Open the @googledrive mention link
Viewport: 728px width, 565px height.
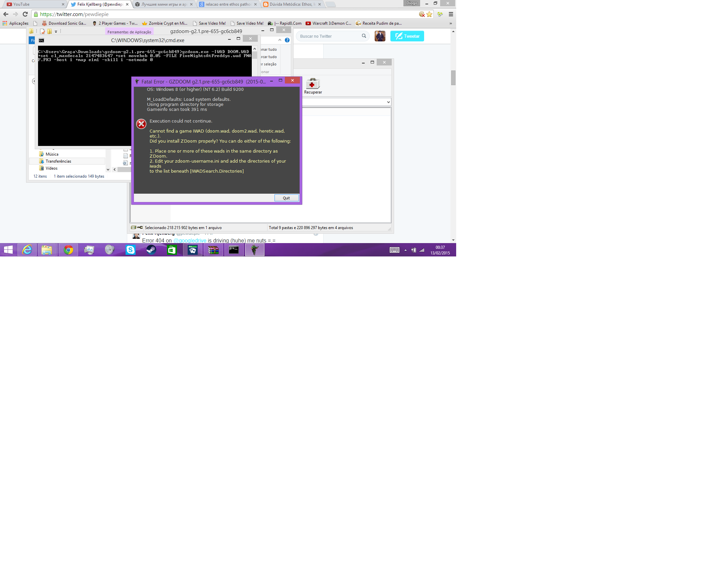point(190,240)
